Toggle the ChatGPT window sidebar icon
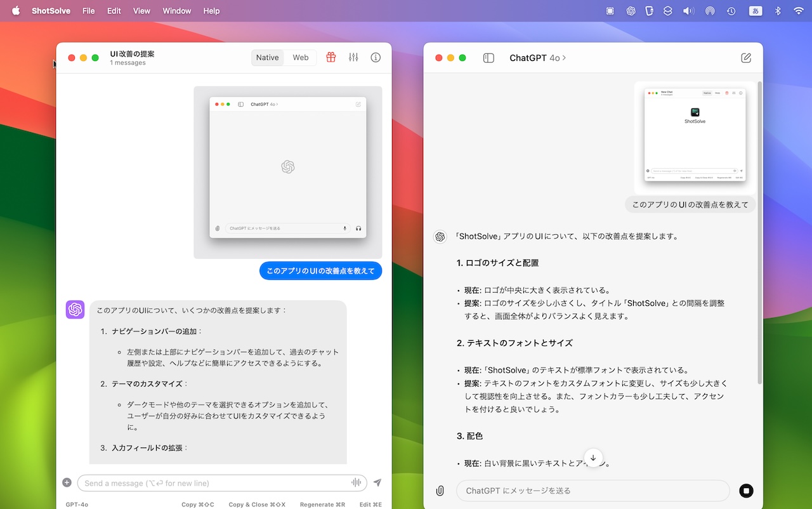This screenshot has height=509, width=812. click(x=488, y=58)
